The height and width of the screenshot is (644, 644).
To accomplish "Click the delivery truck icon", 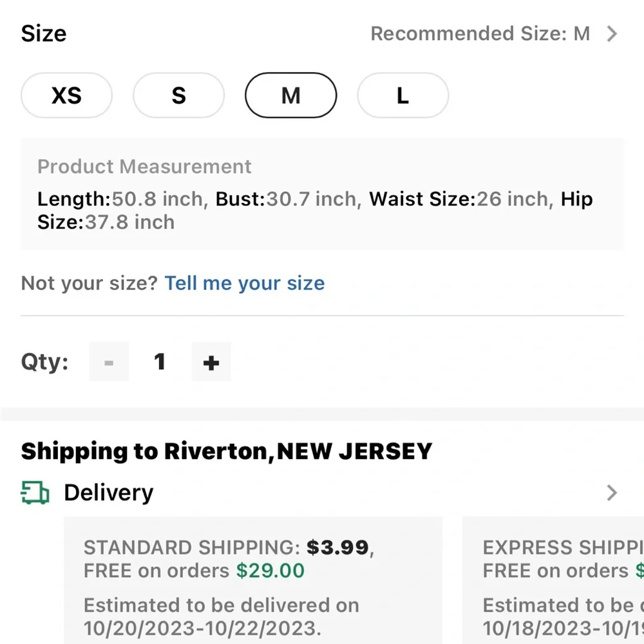I will coord(35,493).
